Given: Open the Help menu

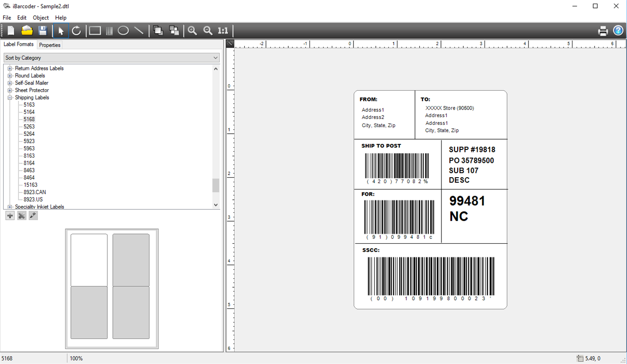Looking at the screenshot, I should pyautogui.click(x=61, y=18).
